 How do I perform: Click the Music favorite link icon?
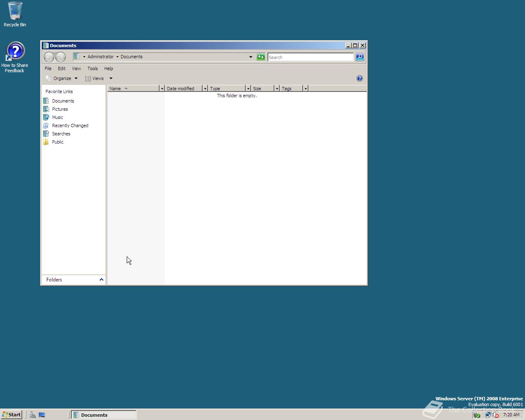(x=46, y=117)
